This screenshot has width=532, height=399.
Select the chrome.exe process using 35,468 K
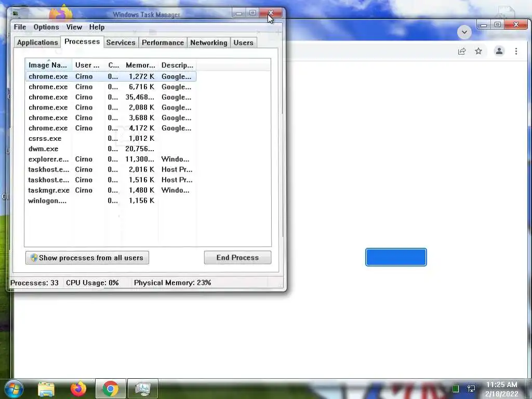point(111,97)
